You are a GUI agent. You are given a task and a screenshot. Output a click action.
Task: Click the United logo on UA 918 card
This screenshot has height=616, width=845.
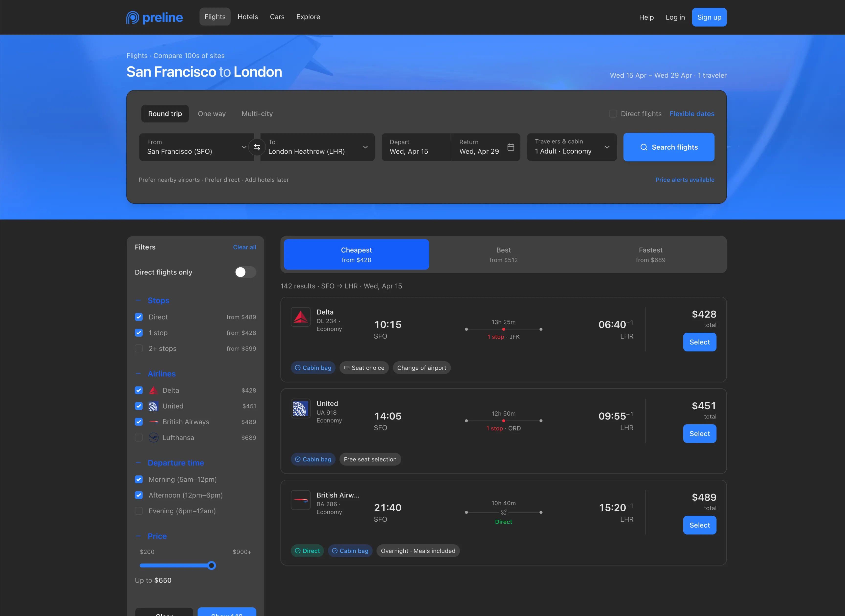click(300, 408)
